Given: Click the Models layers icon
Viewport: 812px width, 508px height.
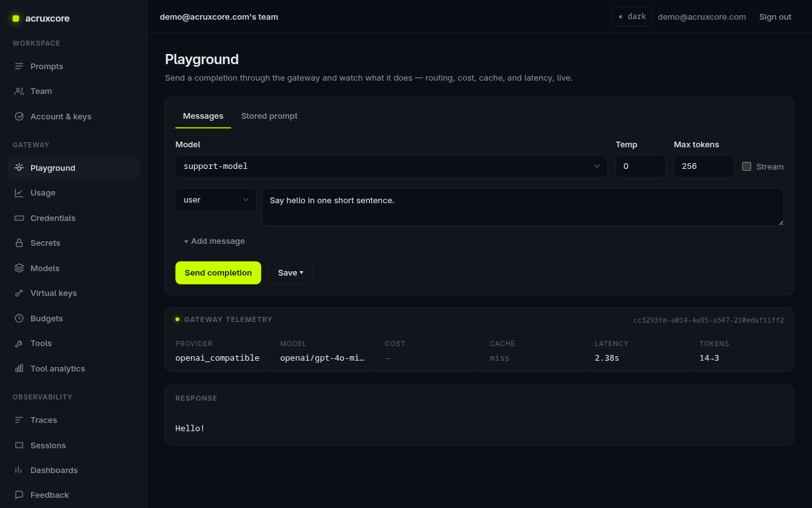Looking at the screenshot, I should [x=19, y=268].
